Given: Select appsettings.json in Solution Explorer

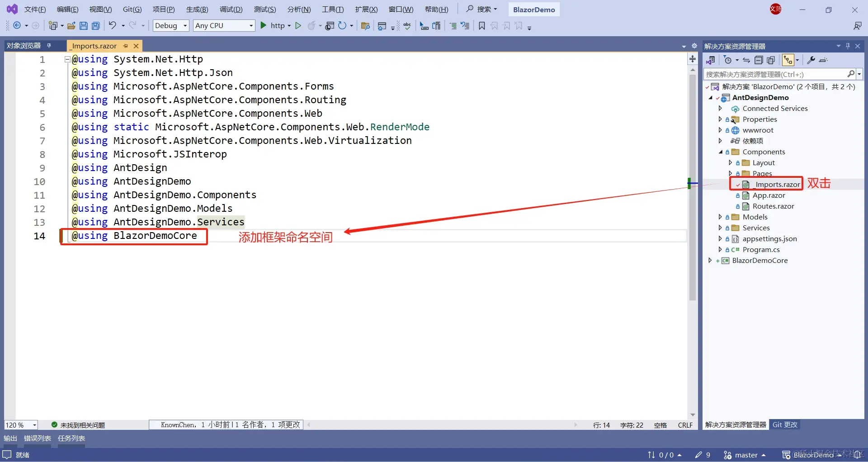Looking at the screenshot, I should 769,238.
